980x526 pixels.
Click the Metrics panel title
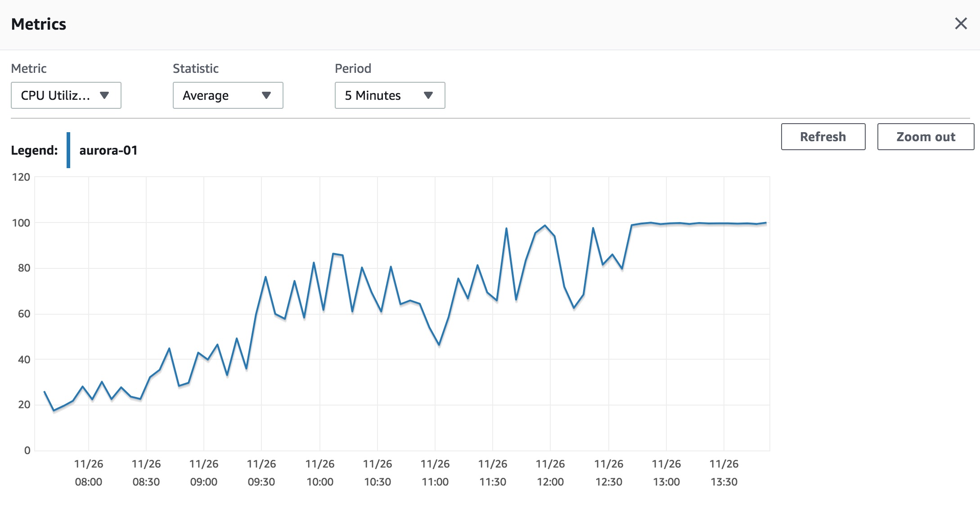click(39, 24)
